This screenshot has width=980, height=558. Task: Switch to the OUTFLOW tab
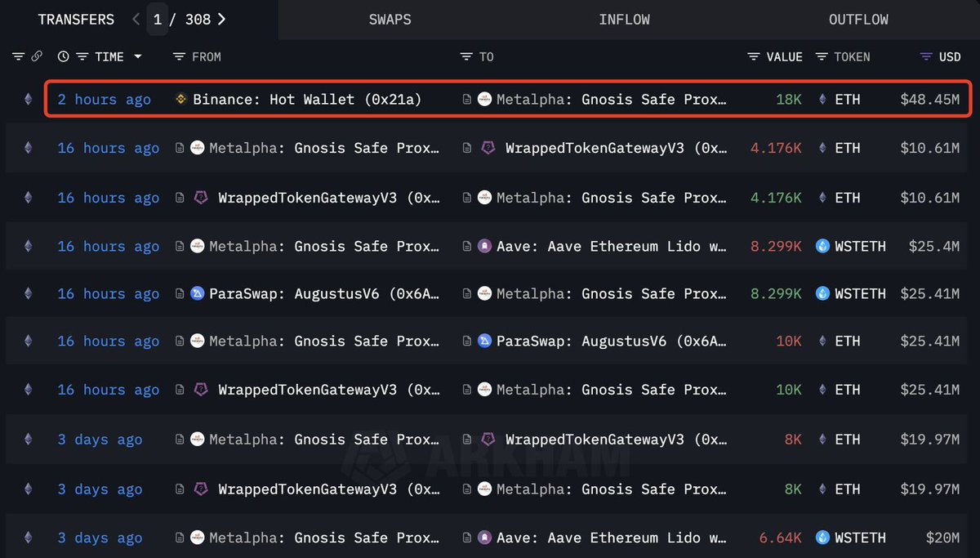tap(858, 20)
